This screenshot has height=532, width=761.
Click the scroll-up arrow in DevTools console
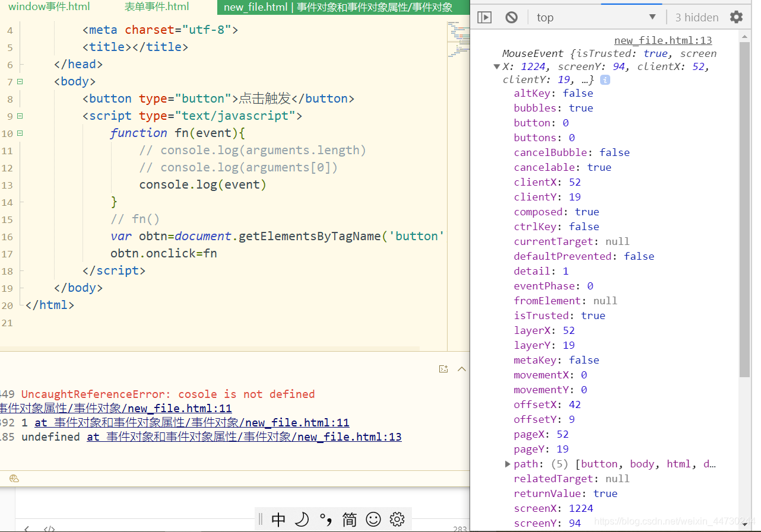pos(744,36)
